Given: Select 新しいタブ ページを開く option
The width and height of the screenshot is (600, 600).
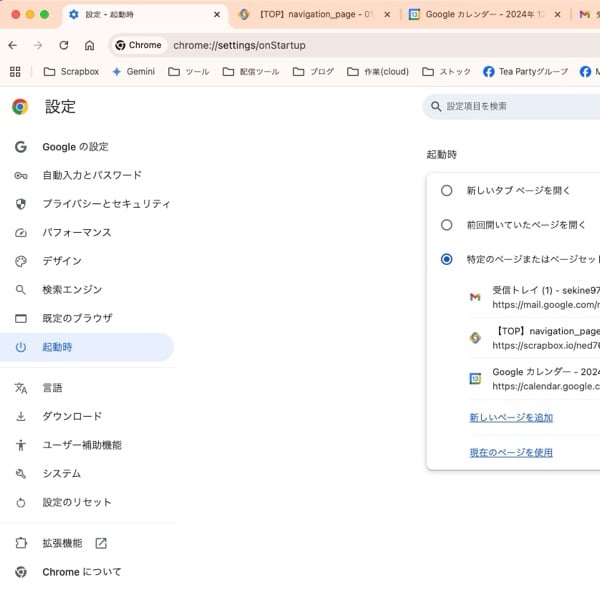Looking at the screenshot, I should (x=446, y=190).
